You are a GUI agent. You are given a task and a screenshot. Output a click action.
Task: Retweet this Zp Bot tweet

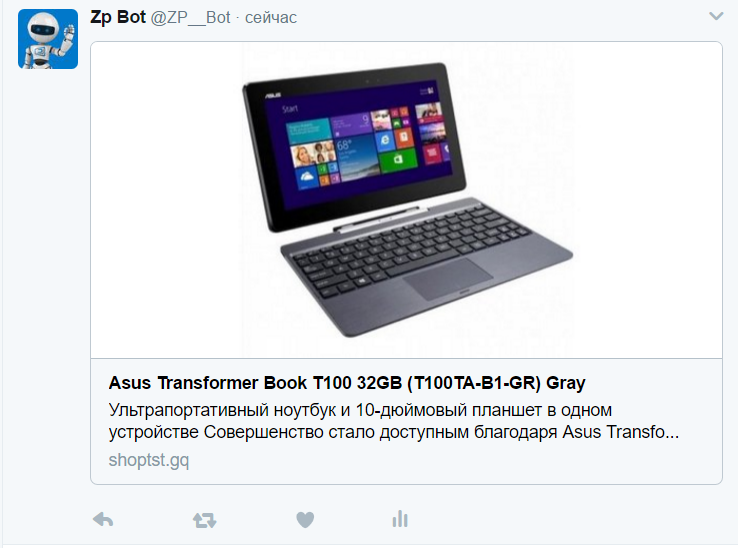[x=205, y=520]
